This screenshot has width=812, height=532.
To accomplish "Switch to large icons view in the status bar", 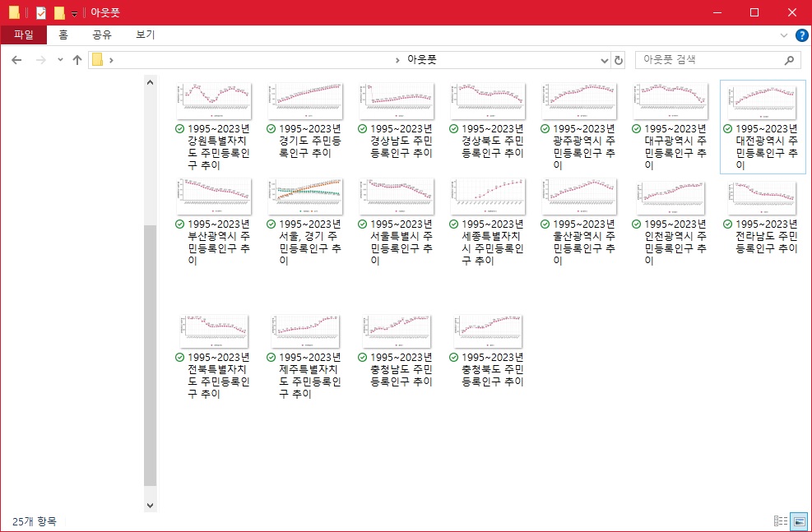I will click(797, 521).
